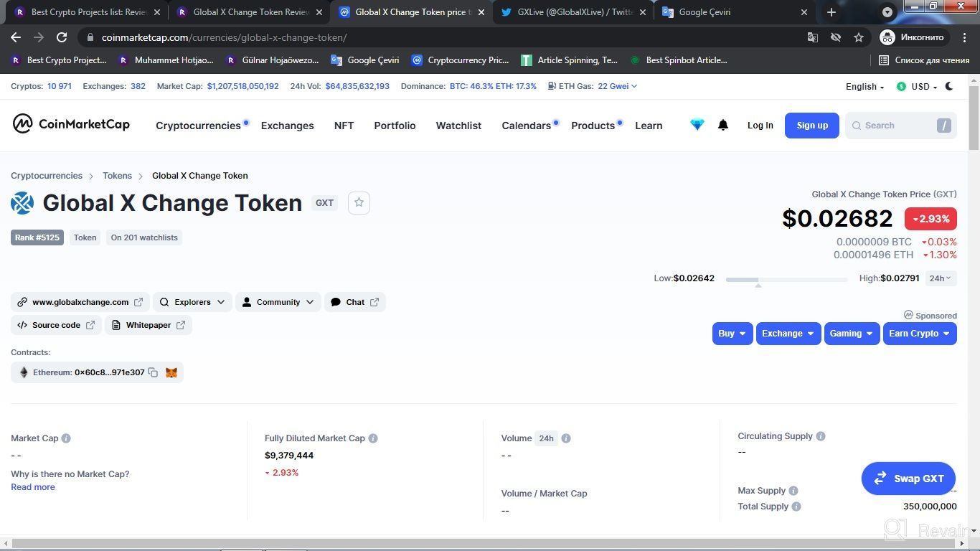Screen dimensions: 980x551
Task: Open a new browser tab
Action: coord(831,12)
